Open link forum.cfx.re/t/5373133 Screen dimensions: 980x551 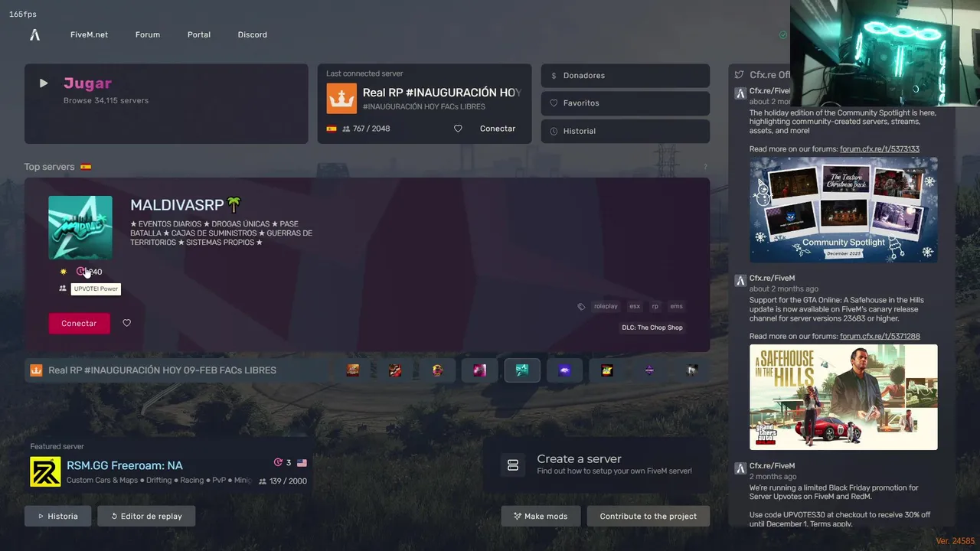[x=880, y=149]
